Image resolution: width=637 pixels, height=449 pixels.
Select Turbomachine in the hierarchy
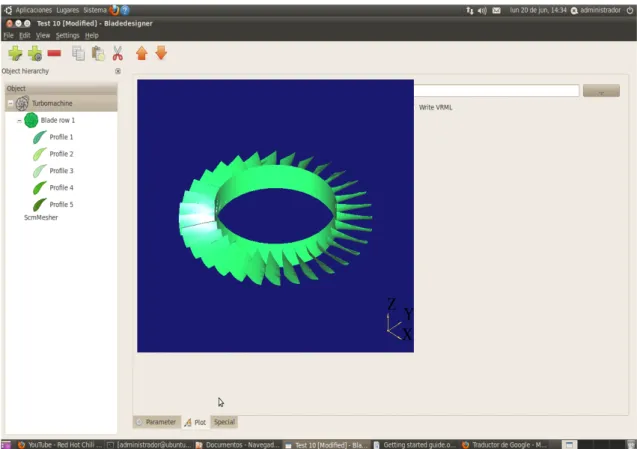click(52, 103)
